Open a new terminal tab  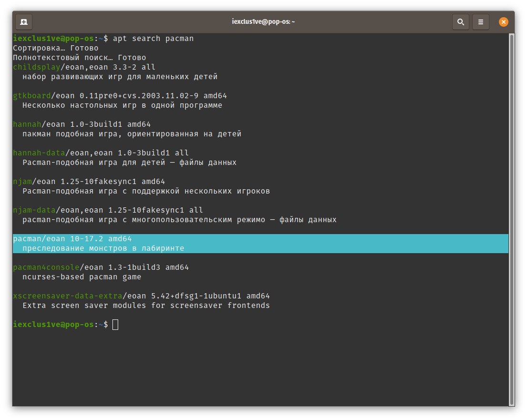[24, 22]
